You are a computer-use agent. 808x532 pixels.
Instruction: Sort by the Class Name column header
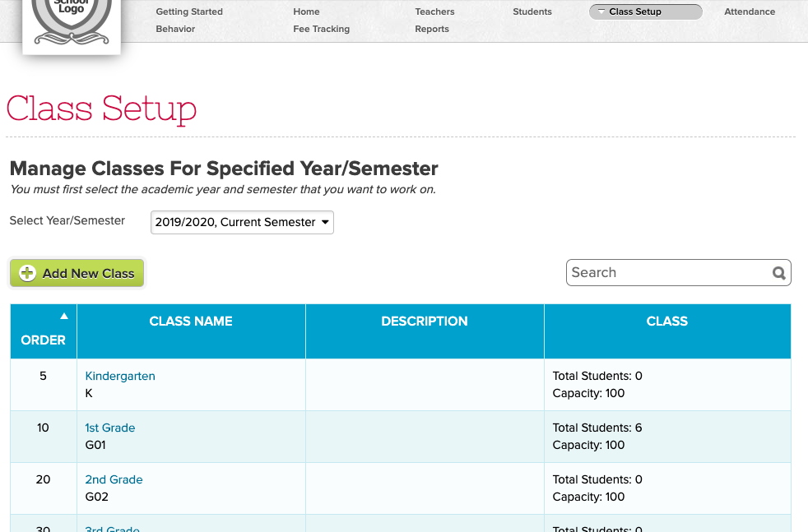tap(191, 322)
